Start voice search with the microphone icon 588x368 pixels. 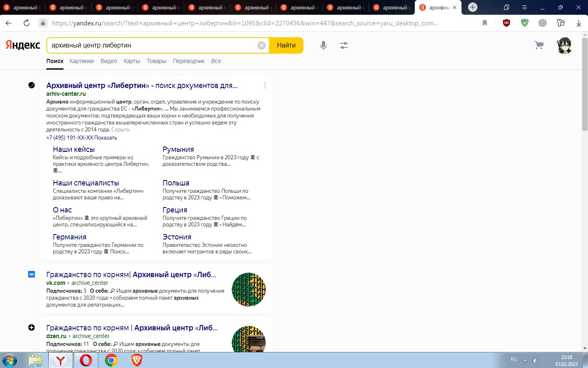point(323,45)
